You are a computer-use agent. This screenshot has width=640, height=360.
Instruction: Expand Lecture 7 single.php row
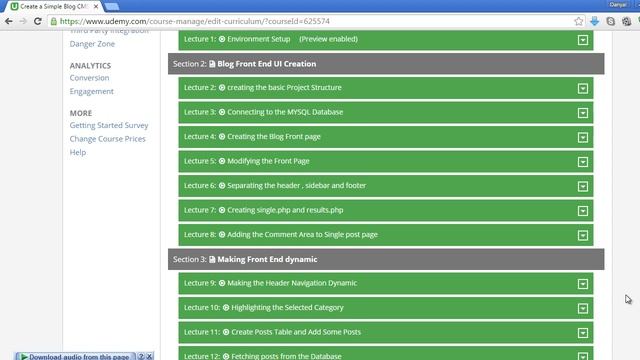[x=583, y=211]
